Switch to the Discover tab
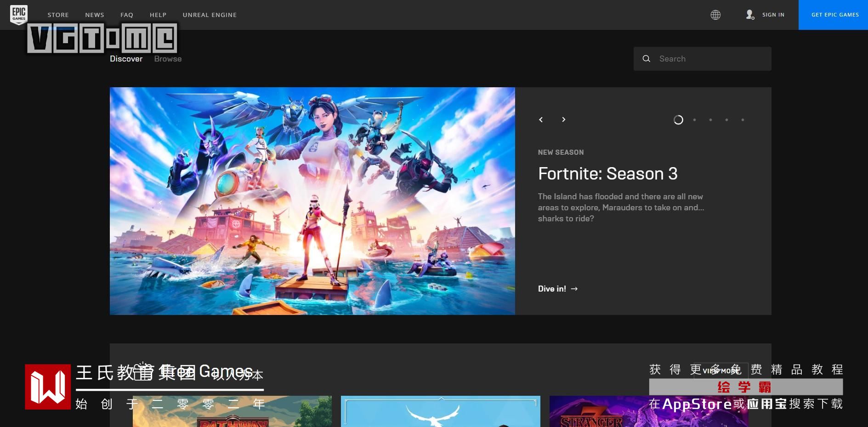868x427 pixels. tap(126, 59)
